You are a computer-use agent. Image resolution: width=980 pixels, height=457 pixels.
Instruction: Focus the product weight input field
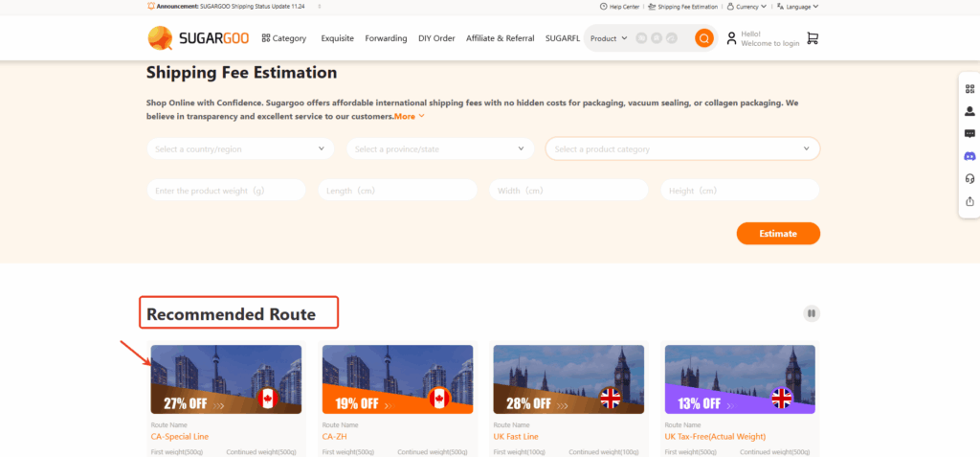pyautogui.click(x=226, y=191)
